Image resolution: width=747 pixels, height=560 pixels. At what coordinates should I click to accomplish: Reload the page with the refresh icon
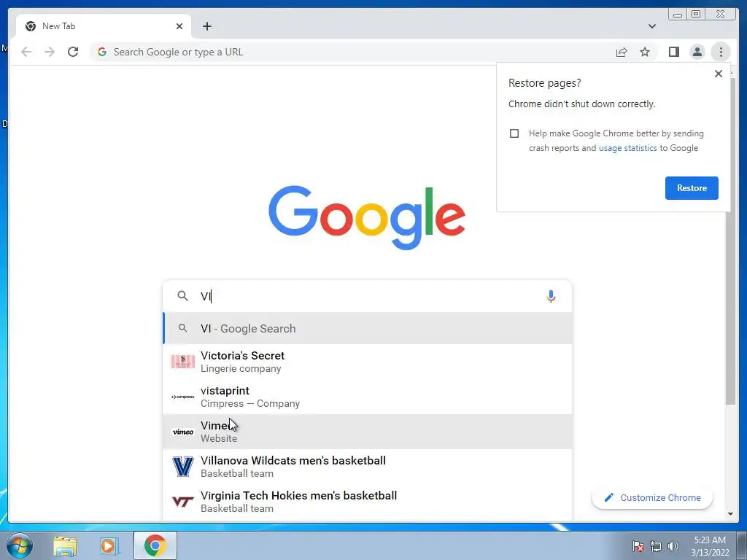tap(73, 52)
